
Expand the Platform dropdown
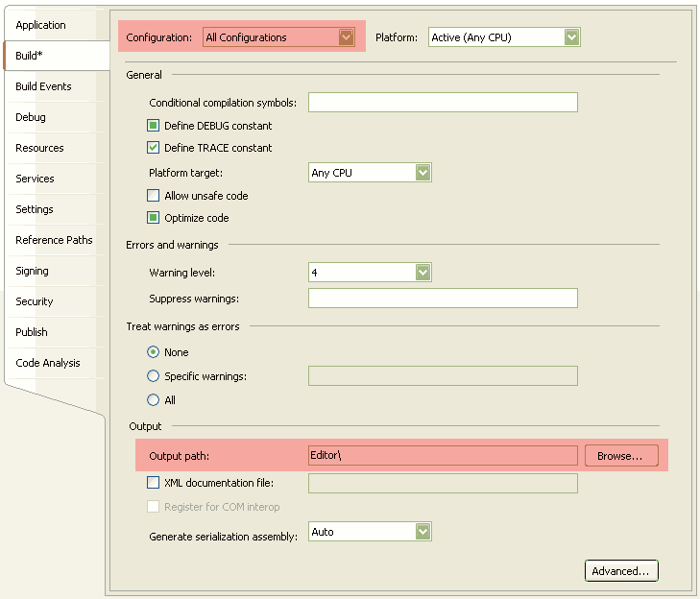tap(504, 37)
